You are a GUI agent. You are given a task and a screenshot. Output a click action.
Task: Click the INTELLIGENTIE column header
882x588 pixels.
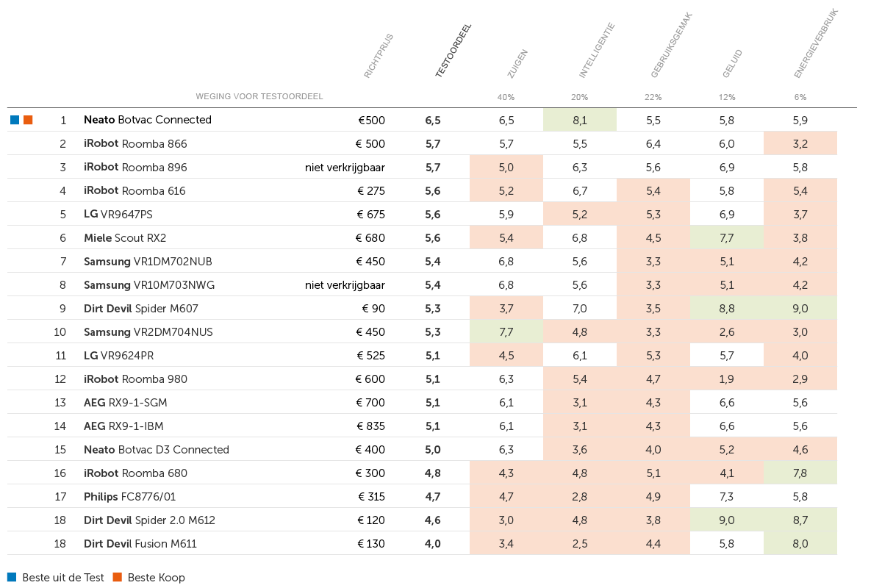(596, 50)
